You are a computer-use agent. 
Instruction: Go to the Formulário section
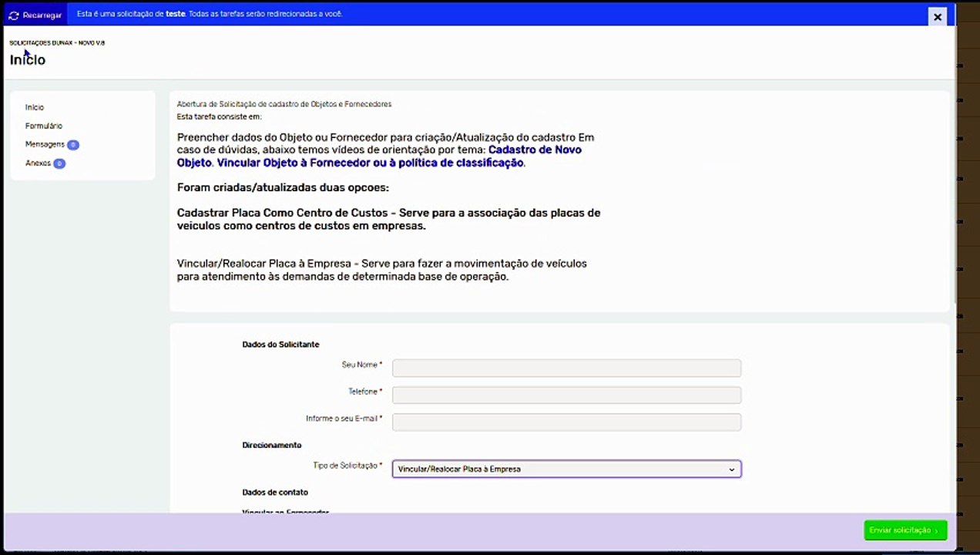(x=44, y=126)
